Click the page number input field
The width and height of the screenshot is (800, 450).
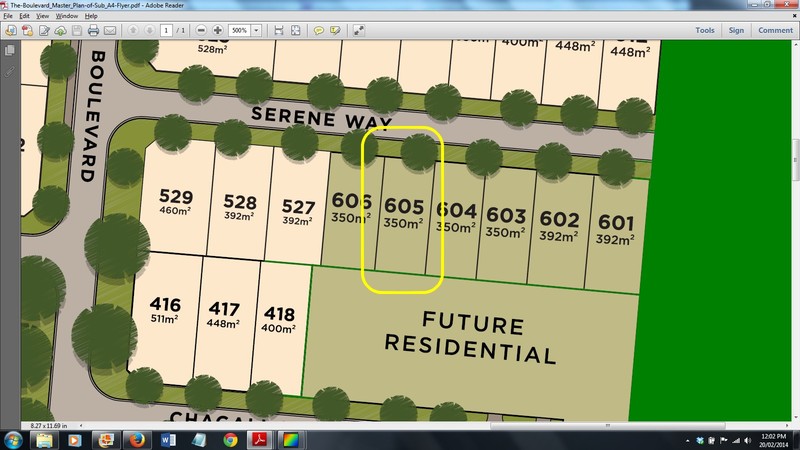(x=166, y=31)
